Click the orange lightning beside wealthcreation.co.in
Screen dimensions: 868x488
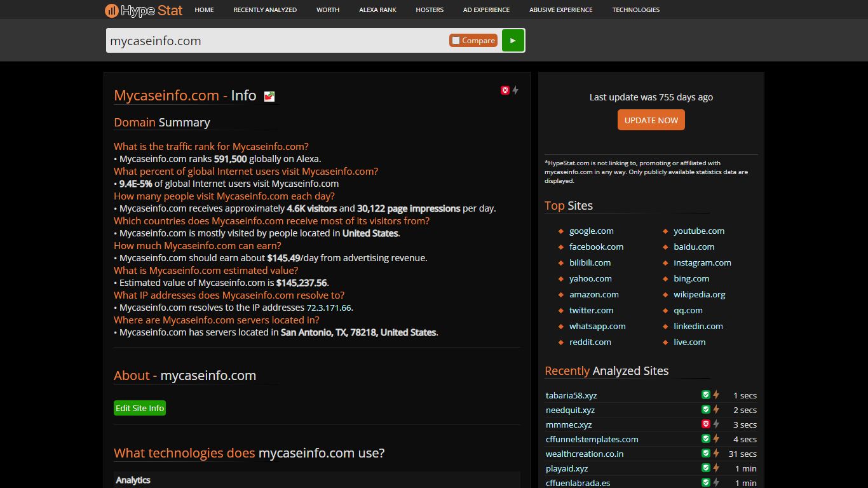(716, 453)
